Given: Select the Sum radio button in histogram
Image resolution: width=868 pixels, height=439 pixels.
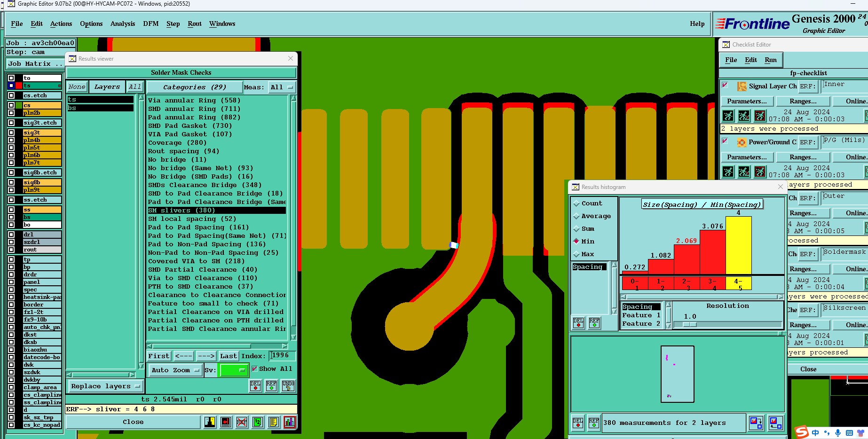Looking at the screenshot, I should click(x=576, y=229).
